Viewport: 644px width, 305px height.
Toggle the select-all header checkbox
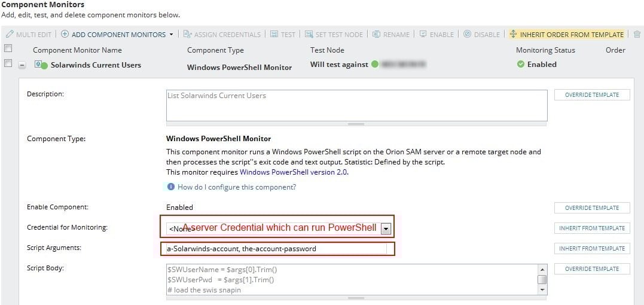click(x=8, y=49)
